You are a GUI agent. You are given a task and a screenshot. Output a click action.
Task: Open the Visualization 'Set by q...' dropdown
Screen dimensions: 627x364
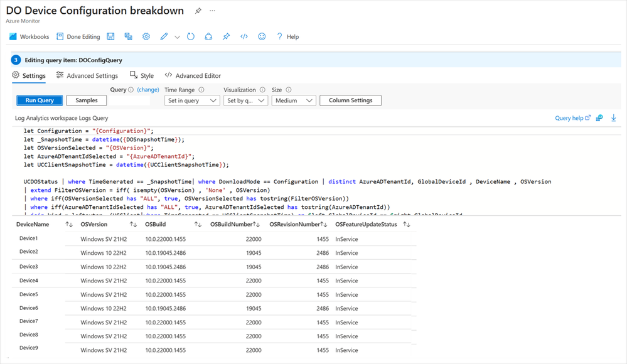point(245,100)
